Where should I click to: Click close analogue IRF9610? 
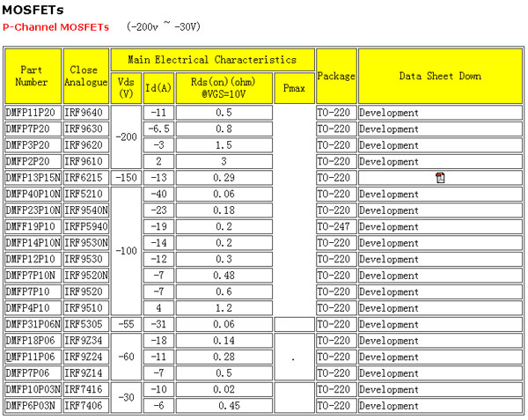pos(84,161)
